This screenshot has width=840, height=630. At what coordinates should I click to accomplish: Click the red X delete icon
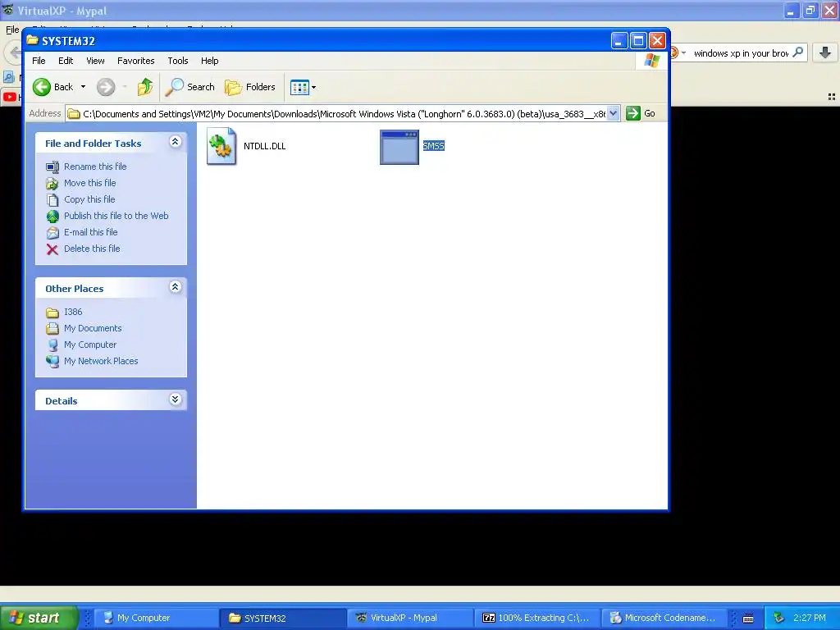[52, 249]
